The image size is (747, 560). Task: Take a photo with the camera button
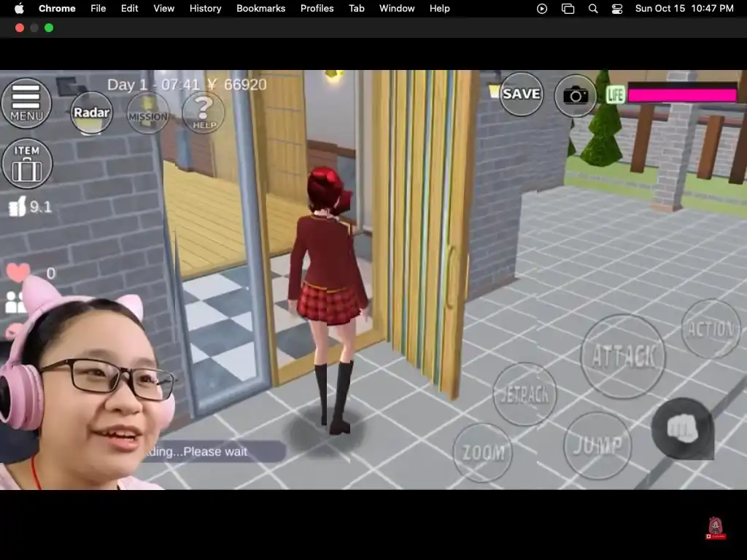point(576,96)
